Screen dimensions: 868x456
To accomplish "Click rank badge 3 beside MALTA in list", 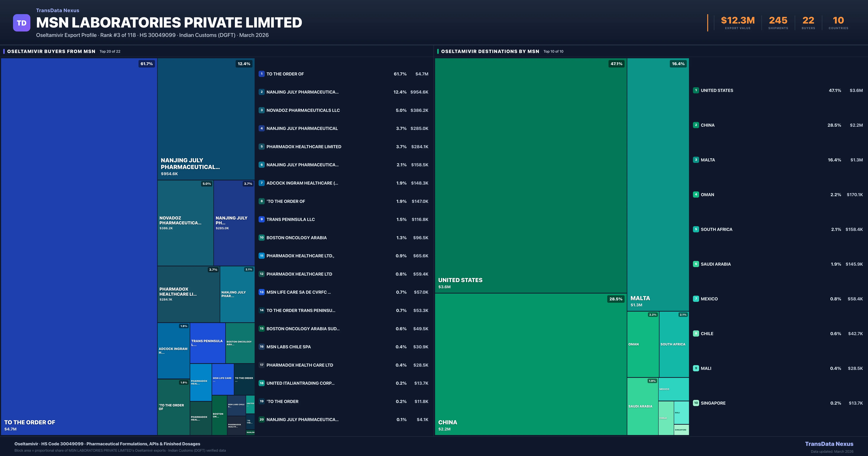I will point(696,160).
